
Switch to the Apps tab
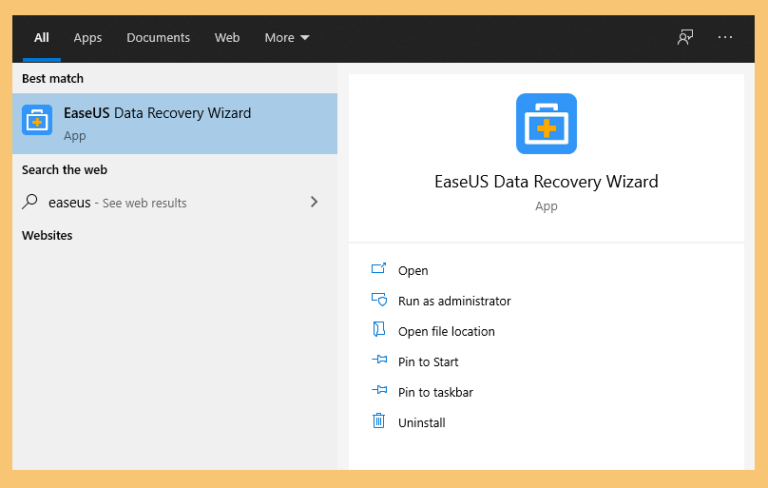coord(88,38)
